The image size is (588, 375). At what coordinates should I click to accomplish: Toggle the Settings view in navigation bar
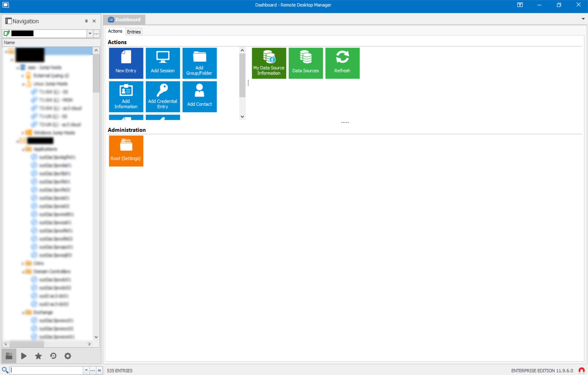click(x=68, y=356)
